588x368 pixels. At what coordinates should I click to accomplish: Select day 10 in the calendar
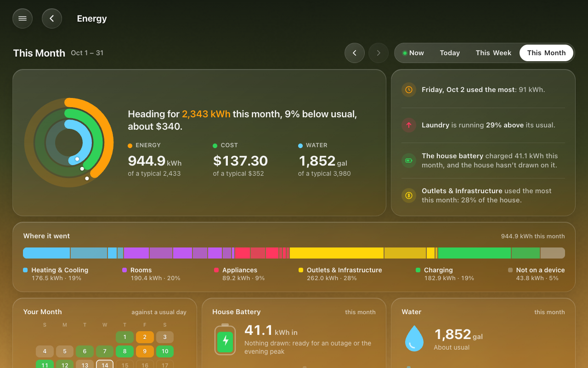coord(165,351)
